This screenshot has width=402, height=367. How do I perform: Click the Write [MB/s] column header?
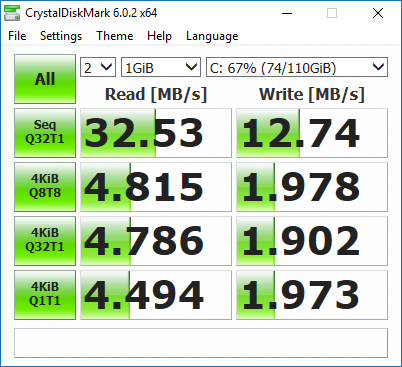coord(312,94)
